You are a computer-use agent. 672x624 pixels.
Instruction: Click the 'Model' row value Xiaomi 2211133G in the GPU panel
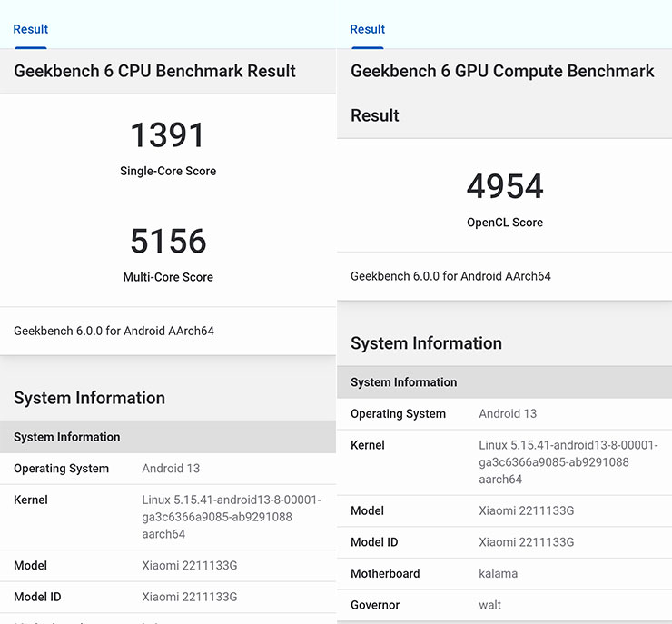[527, 510]
